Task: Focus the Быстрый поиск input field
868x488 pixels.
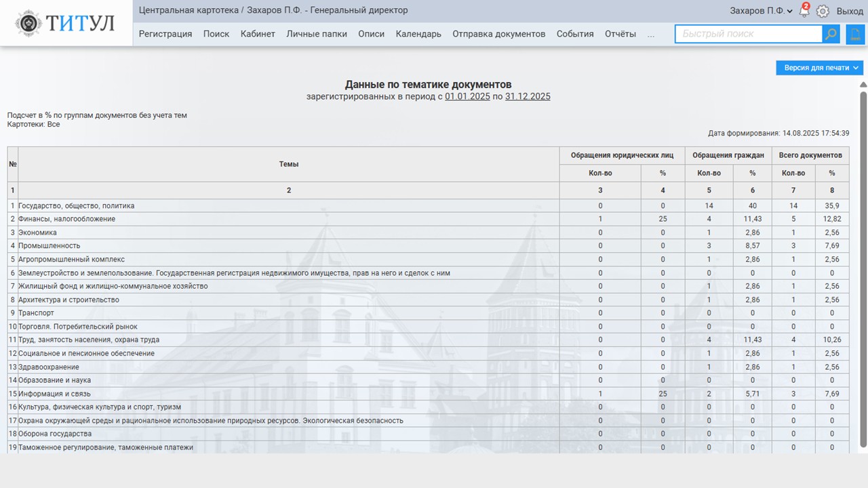Action: click(748, 34)
